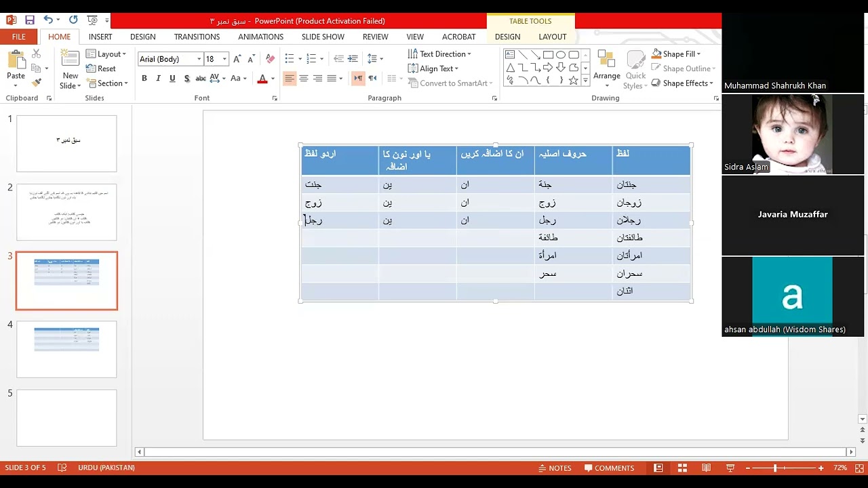Open the COMMENTS pane
The image size is (868, 488).
click(610, 468)
